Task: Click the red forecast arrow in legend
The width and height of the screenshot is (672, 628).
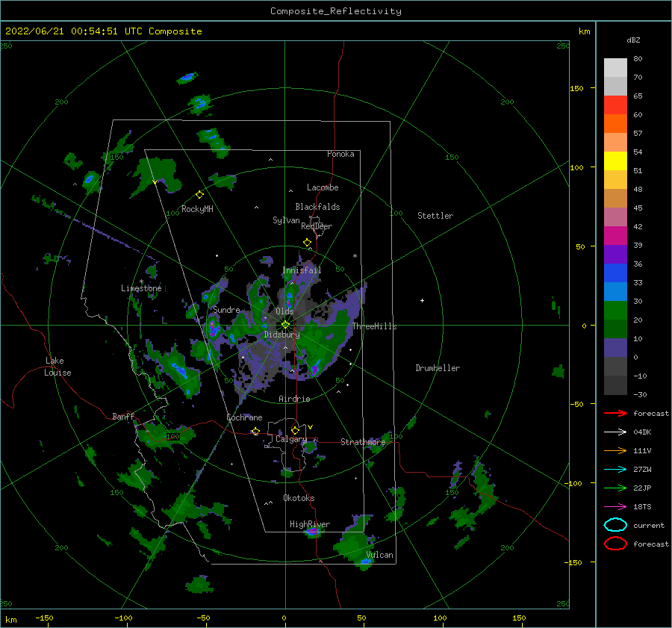Action: pos(615,413)
